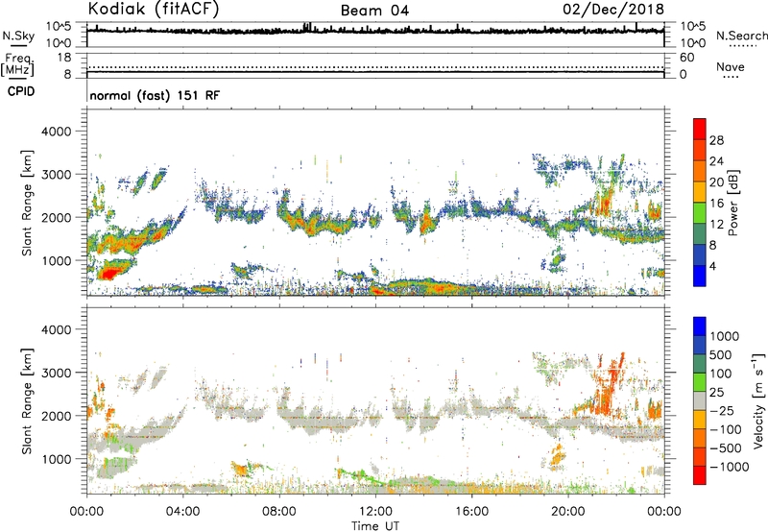Select the 3000 km tick on the velocity panel
The width and height of the screenshot is (768, 532).
coord(59,373)
